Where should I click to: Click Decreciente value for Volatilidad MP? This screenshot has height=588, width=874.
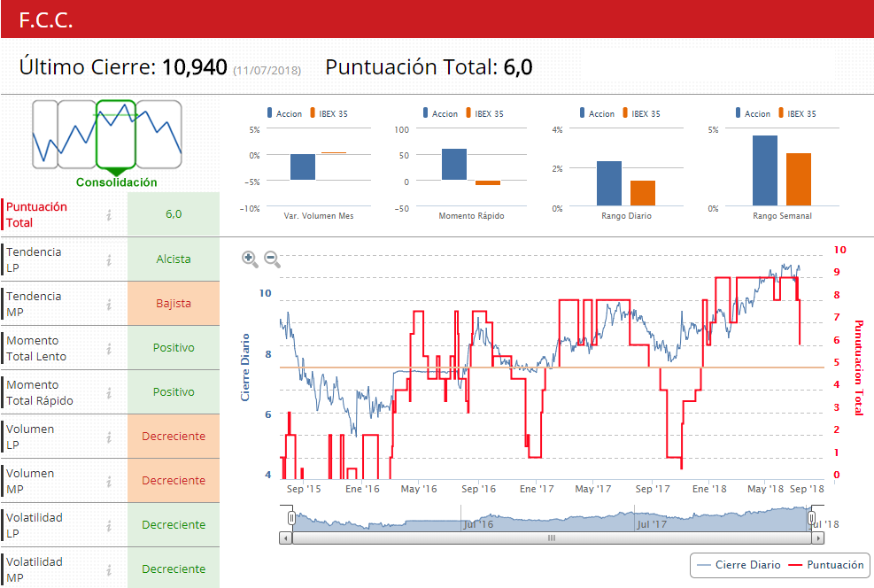point(174,569)
